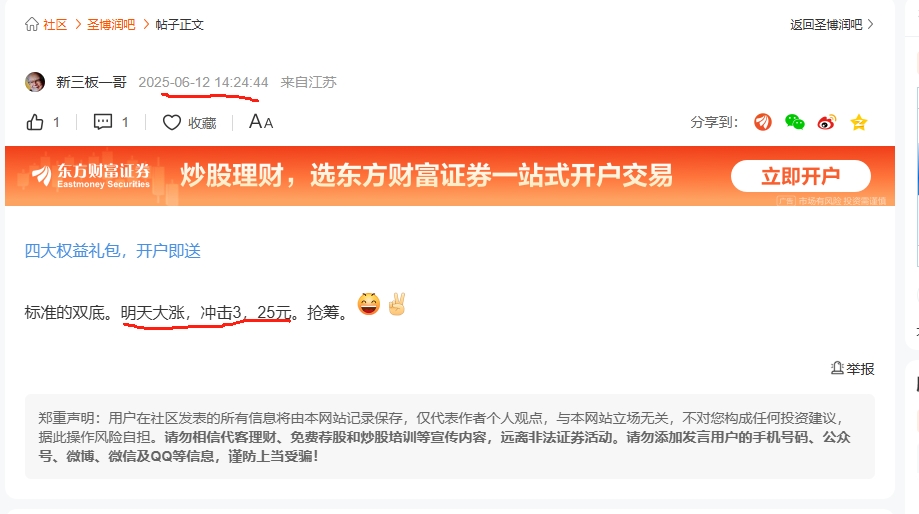Share to WeChat via green icon
This screenshot has width=919, height=514.
(795, 122)
